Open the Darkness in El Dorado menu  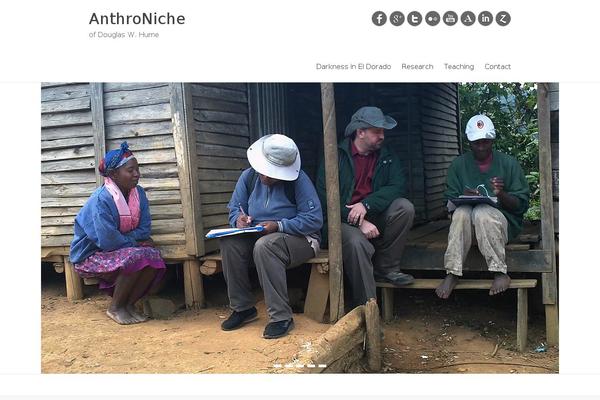coord(353,67)
